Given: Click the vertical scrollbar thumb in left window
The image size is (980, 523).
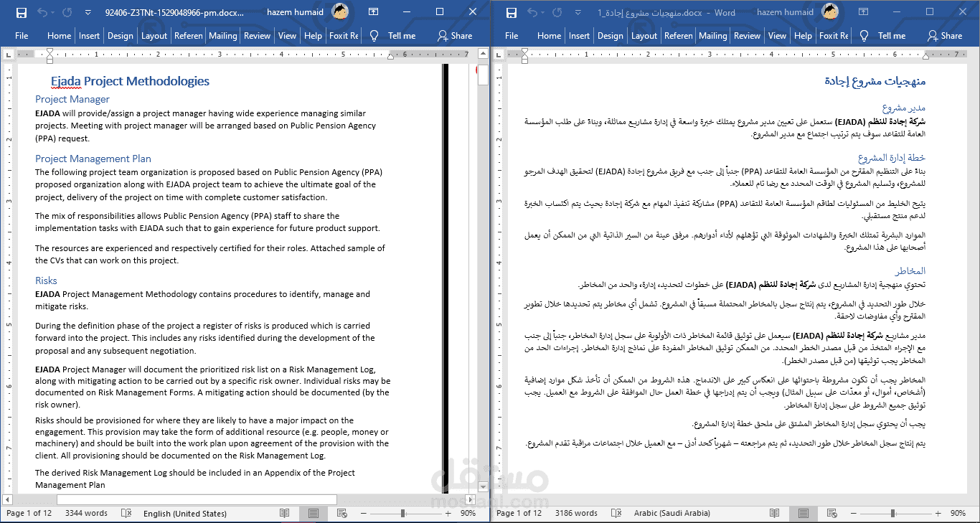Looking at the screenshot, I should point(484,75).
